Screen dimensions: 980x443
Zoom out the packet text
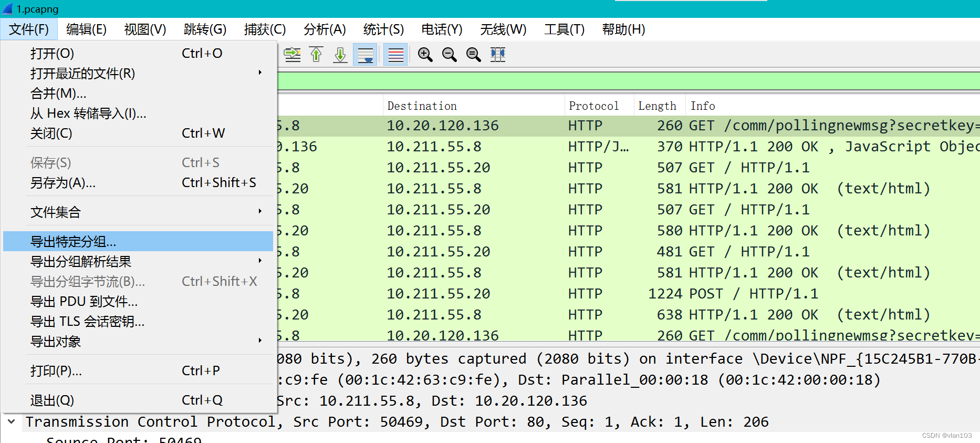pyautogui.click(x=449, y=55)
